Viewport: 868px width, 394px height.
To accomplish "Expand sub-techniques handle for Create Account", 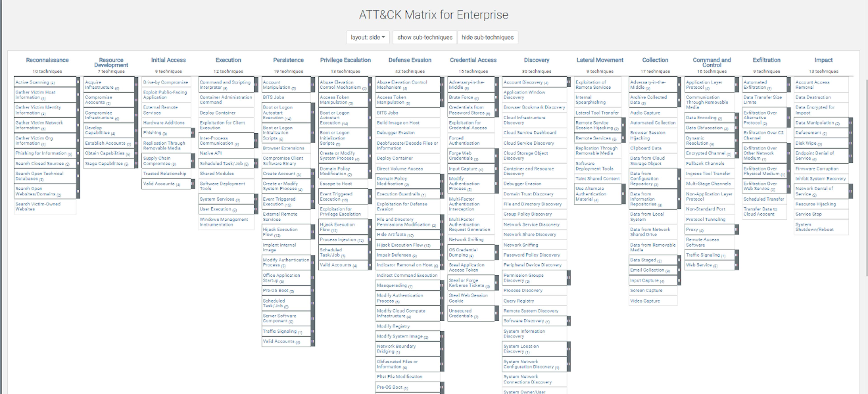I will 313,174.
